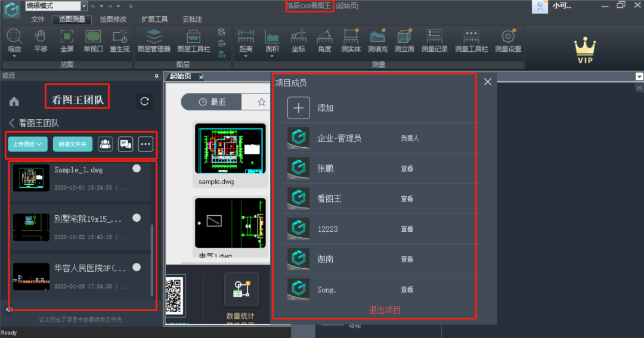Switch to 单视口 single viewport
The height and width of the screenshot is (338, 644).
pos(93,40)
